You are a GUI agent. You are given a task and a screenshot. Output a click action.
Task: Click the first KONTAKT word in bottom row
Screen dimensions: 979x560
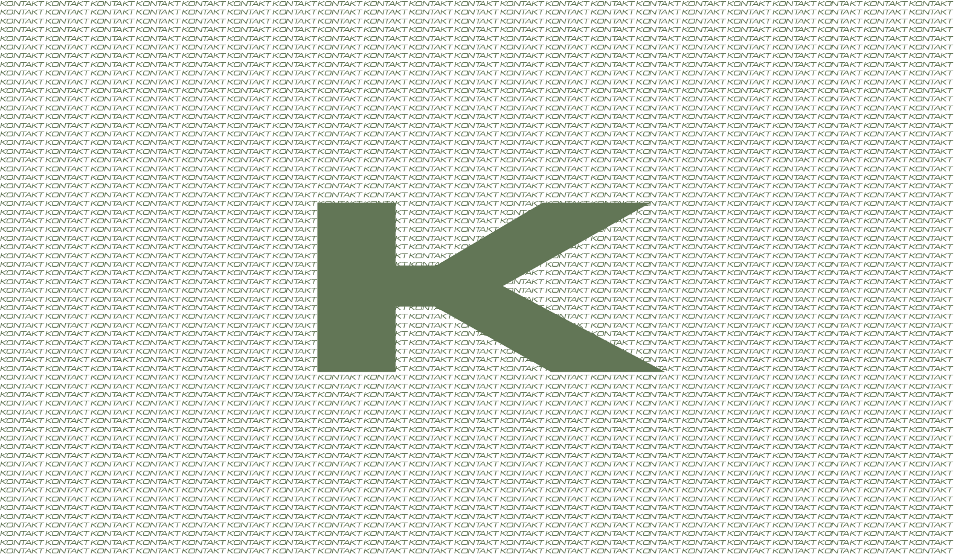22,550
